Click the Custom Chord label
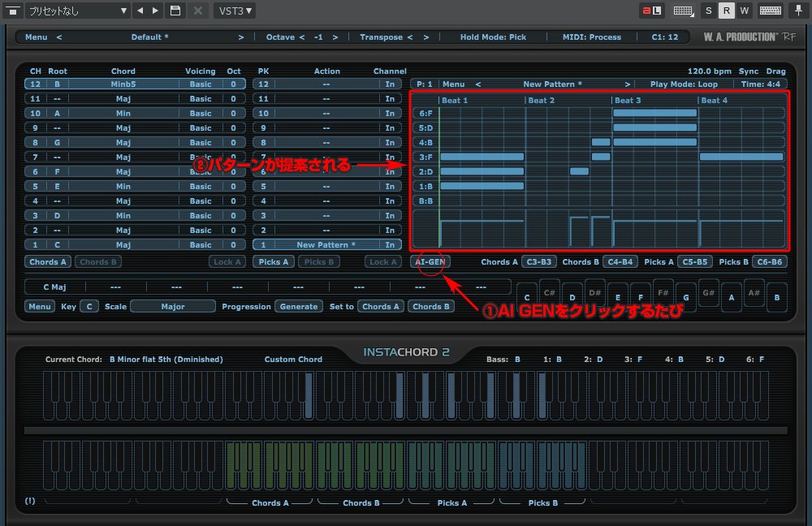This screenshot has height=526, width=812. [293, 360]
